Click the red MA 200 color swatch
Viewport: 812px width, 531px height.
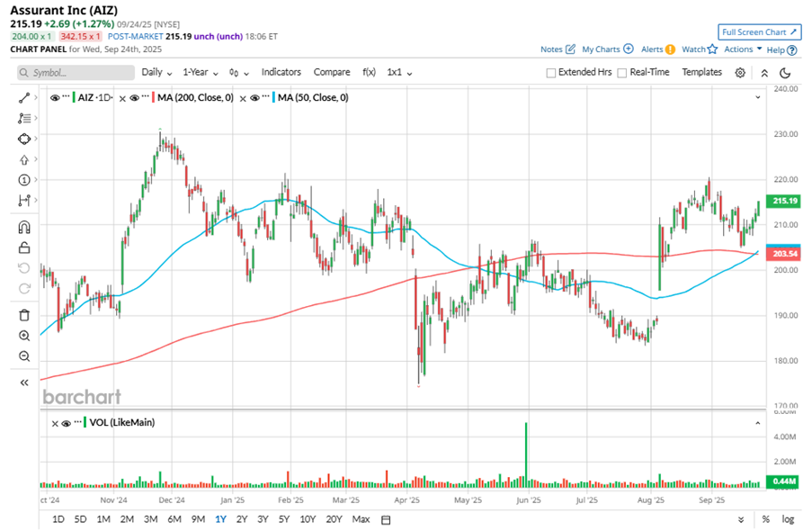[x=153, y=97]
